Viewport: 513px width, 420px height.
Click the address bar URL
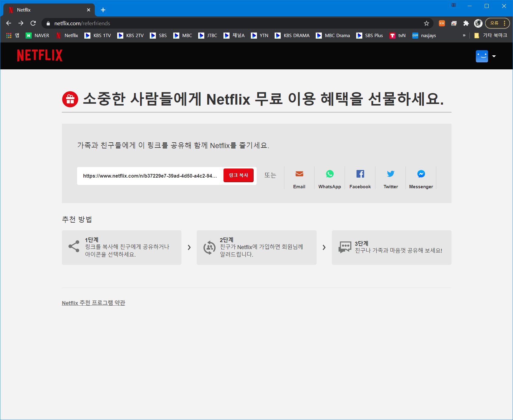[x=82, y=23]
